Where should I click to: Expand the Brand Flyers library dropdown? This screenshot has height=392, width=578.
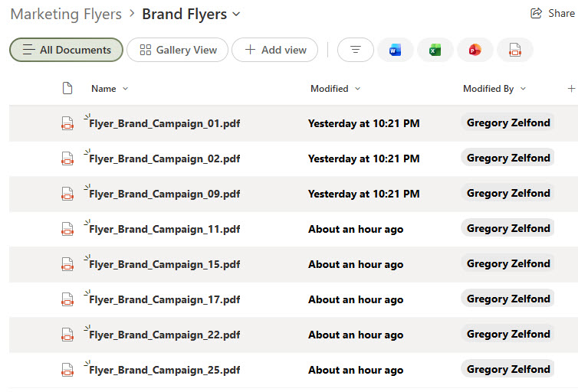(x=236, y=15)
